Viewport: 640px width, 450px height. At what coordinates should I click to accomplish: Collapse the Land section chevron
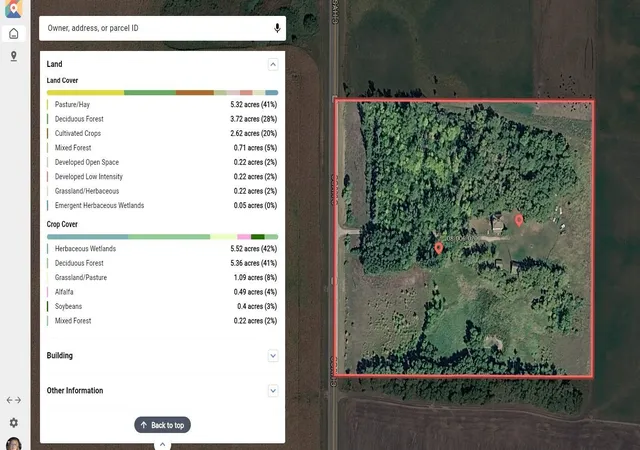click(273, 64)
